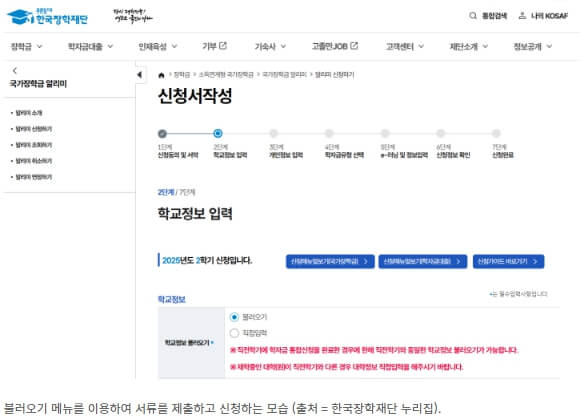Expand the 정보공개 navigation menu

(533, 47)
